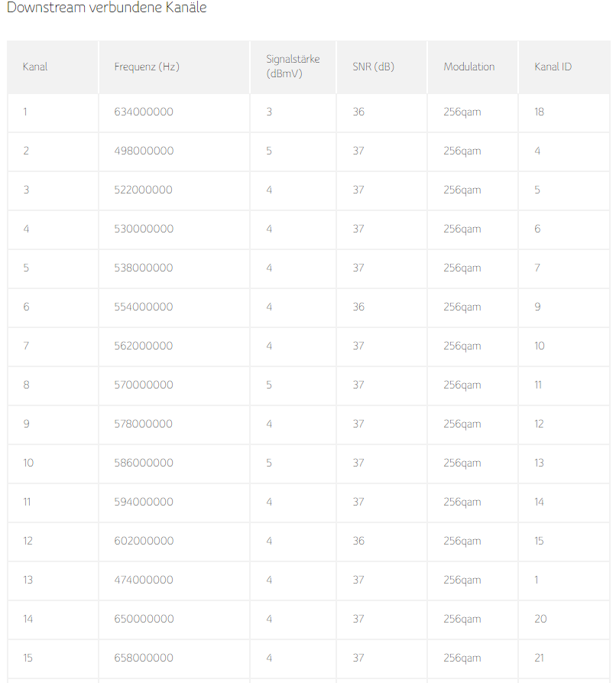Select the frequency value 474000000

[x=144, y=580]
